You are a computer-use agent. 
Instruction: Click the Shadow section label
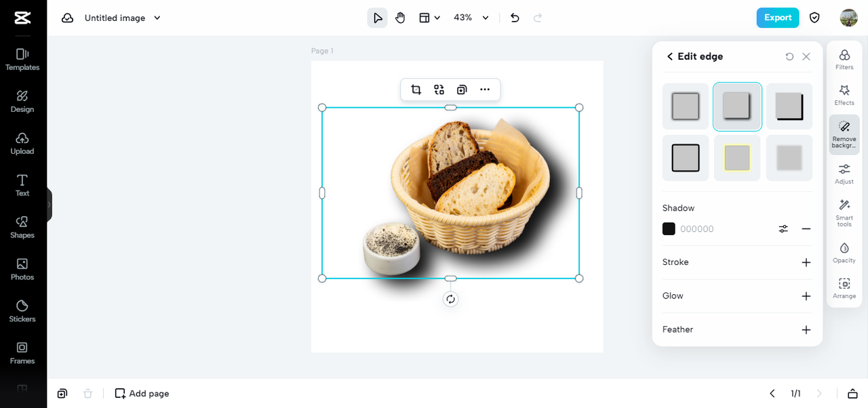point(678,208)
